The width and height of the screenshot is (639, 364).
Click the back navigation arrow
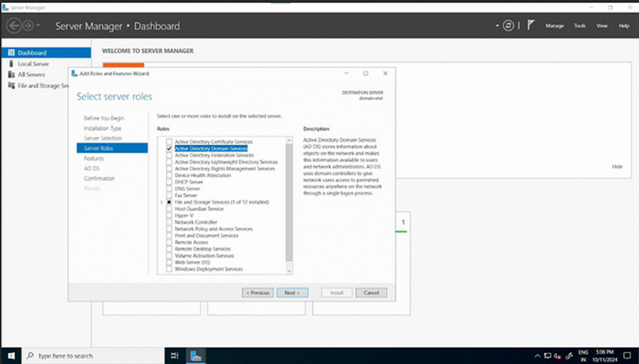pyautogui.click(x=13, y=26)
